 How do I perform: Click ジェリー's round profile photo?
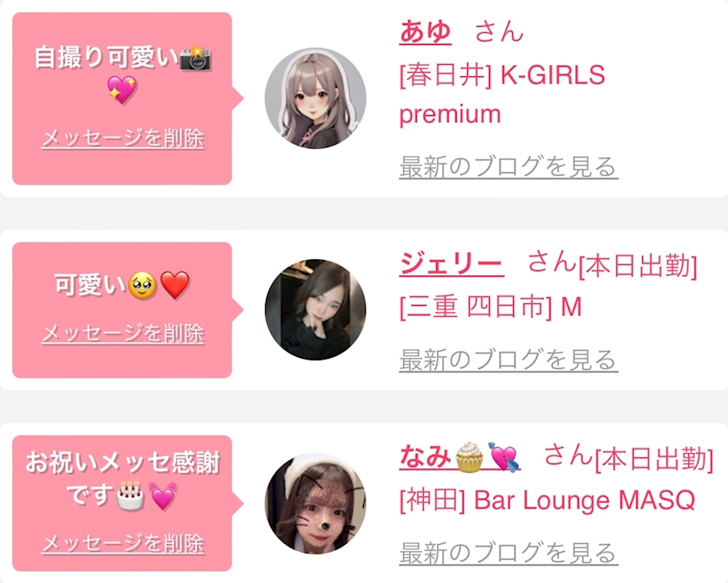tap(315, 309)
